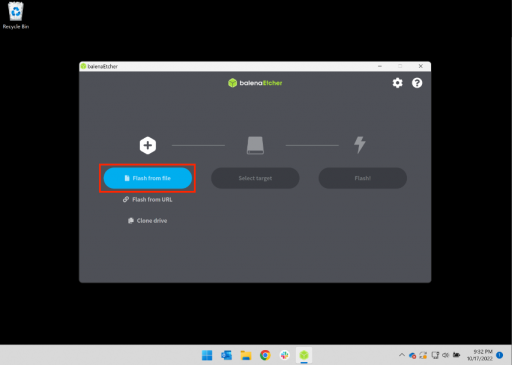Click the sync tray icon with orange dot
The image size is (512, 365).
pyautogui.click(x=423, y=356)
